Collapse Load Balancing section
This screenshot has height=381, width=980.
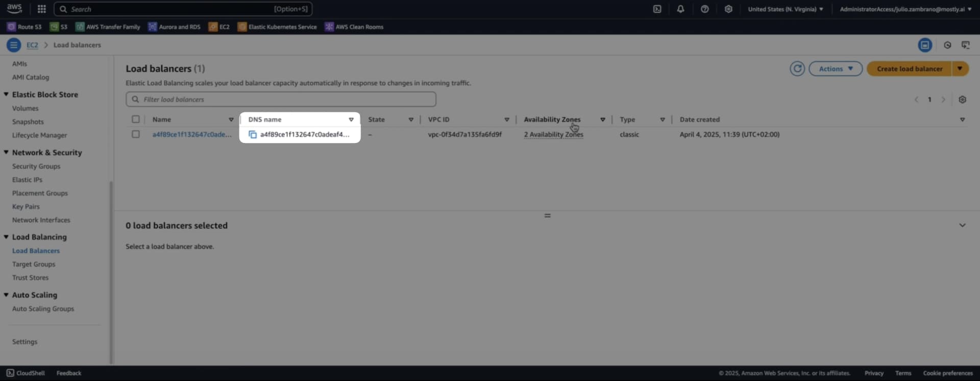(6, 237)
